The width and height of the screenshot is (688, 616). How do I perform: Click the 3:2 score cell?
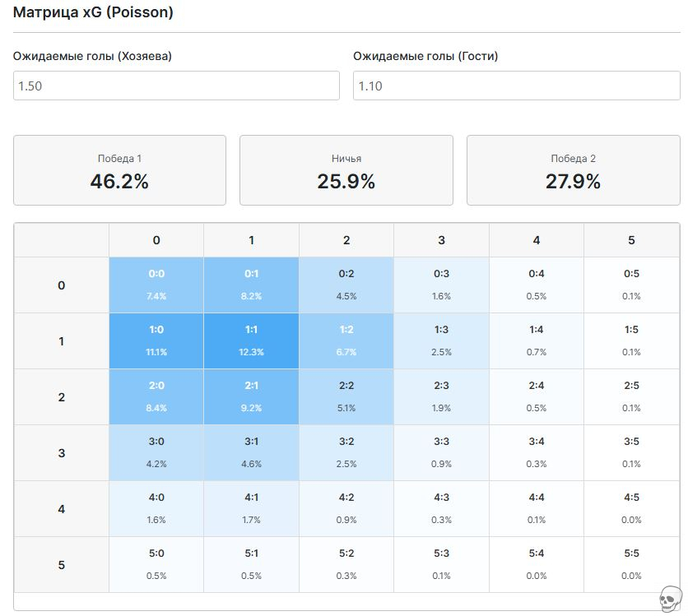pyautogui.click(x=346, y=452)
